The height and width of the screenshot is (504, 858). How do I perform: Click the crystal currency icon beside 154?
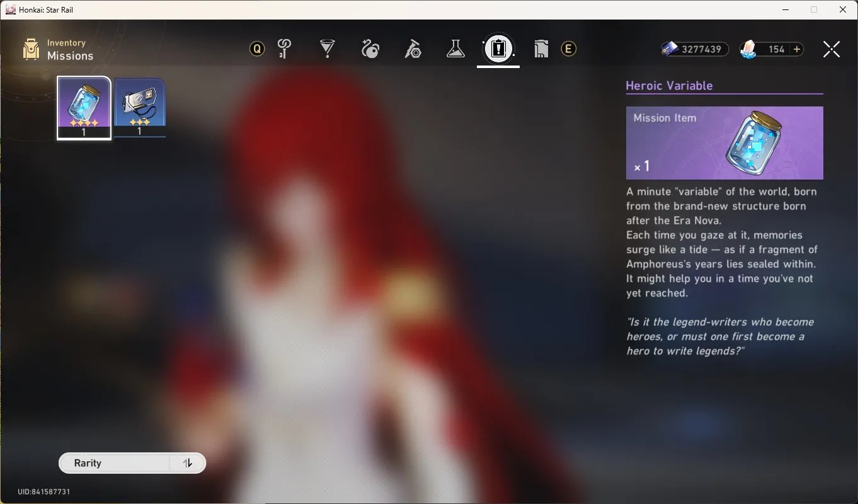(748, 49)
